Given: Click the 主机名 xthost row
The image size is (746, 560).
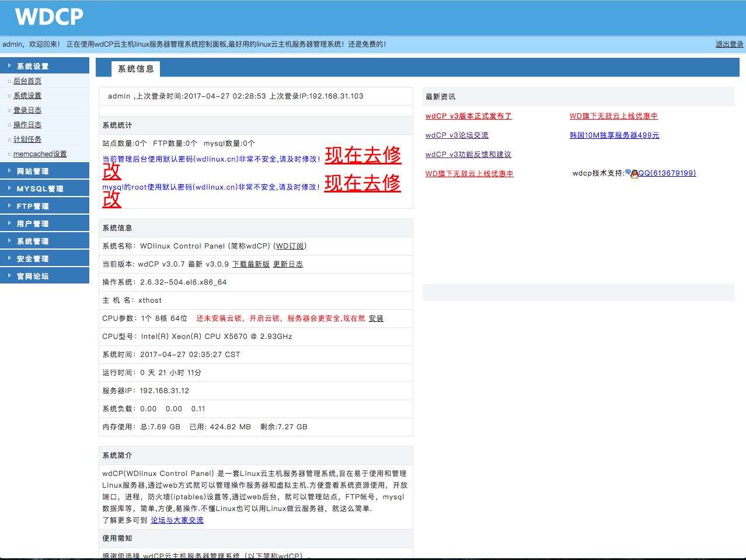Looking at the screenshot, I should pos(256,300).
